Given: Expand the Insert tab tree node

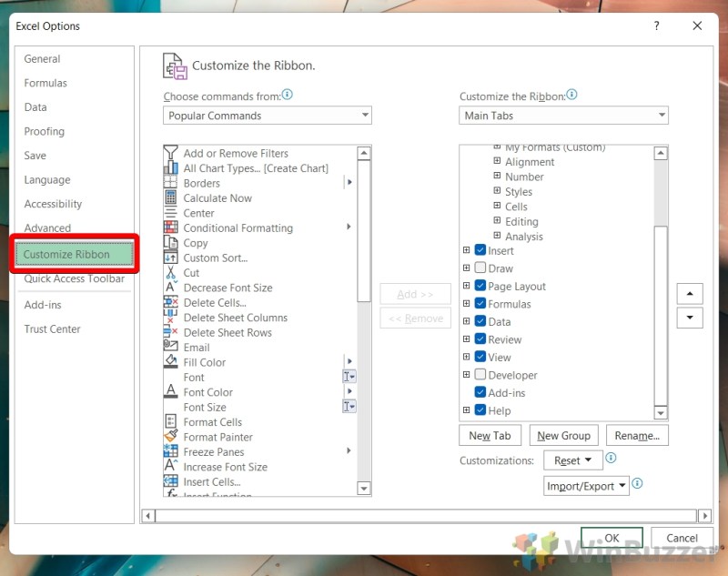Looking at the screenshot, I should 466,250.
